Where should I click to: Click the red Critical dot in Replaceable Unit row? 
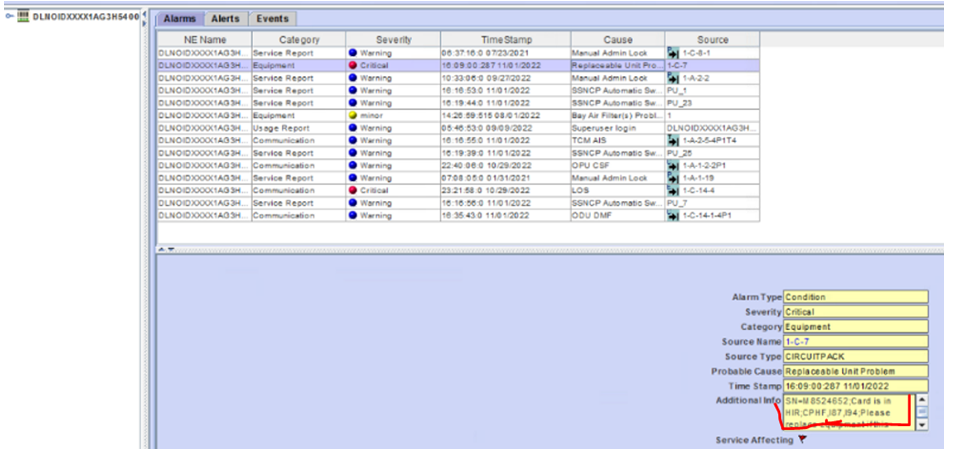tap(352, 65)
